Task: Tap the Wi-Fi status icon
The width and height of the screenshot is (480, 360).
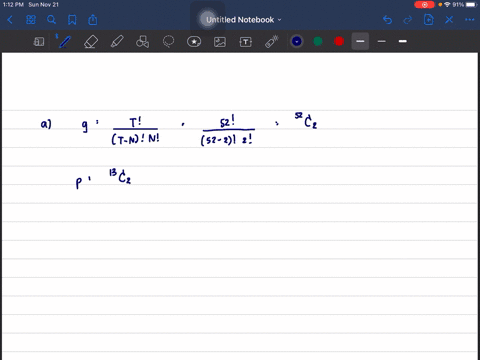Action: coord(447,5)
